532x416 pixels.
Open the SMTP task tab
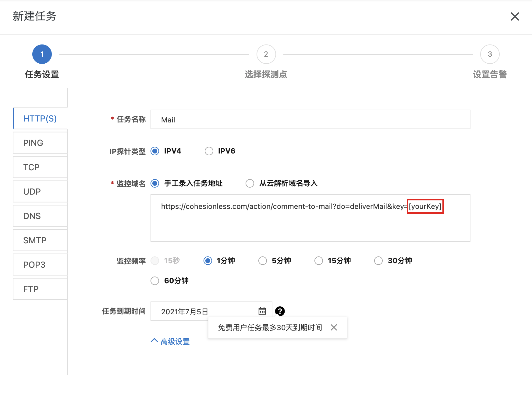[x=40, y=240]
